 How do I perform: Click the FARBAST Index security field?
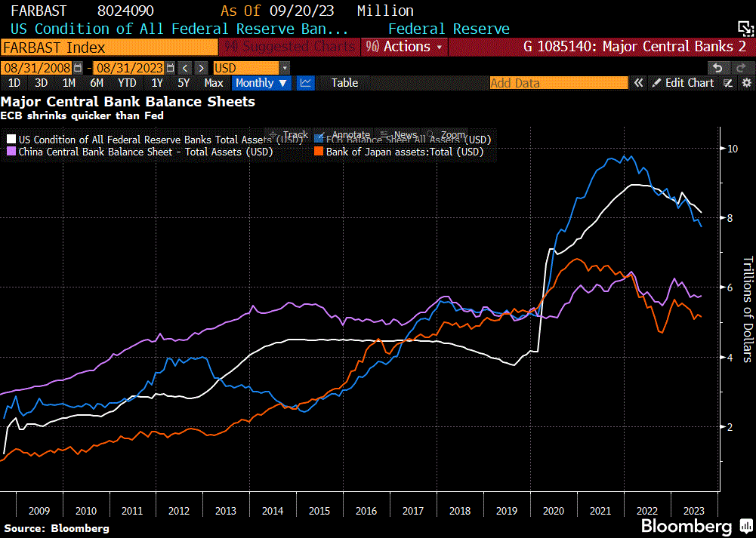pos(110,48)
